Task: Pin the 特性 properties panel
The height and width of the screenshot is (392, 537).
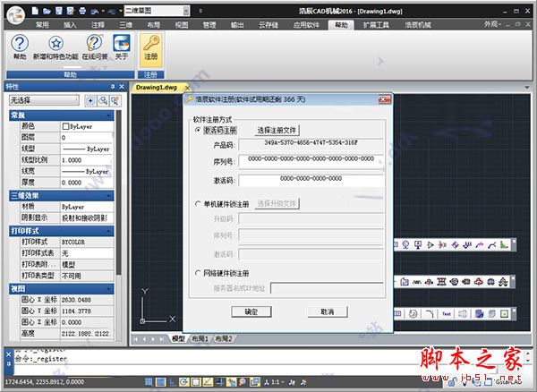Action: point(113,87)
